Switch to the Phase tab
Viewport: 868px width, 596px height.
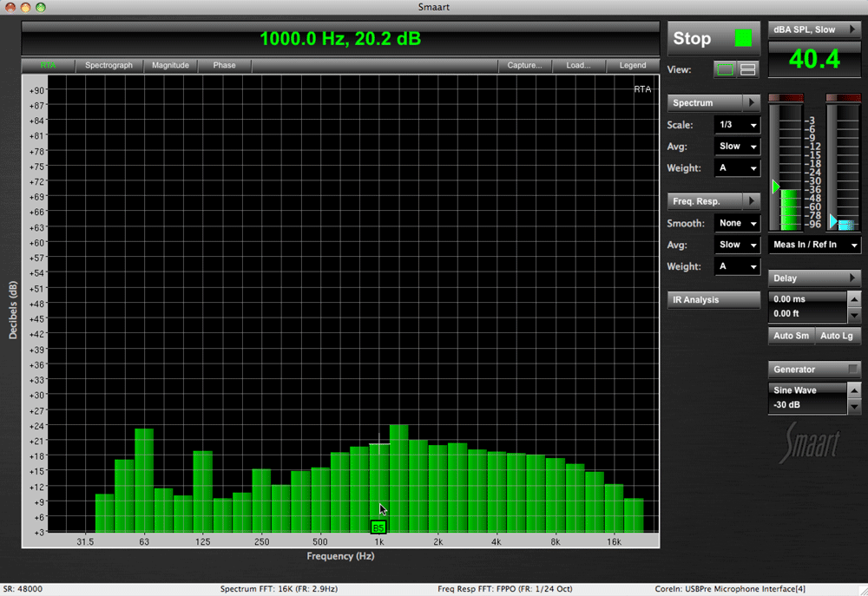click(224, 65)
